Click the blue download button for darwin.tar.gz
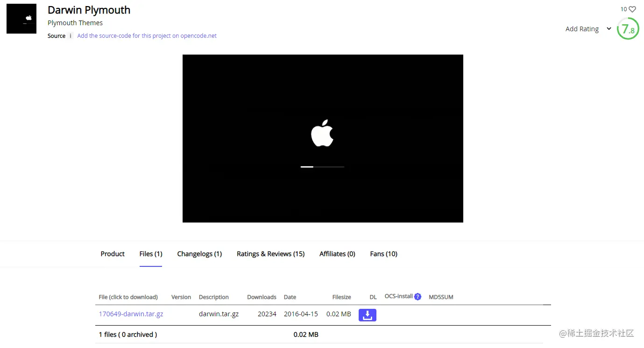Viewport: 644px width, 348px height. tap(368, 315)
